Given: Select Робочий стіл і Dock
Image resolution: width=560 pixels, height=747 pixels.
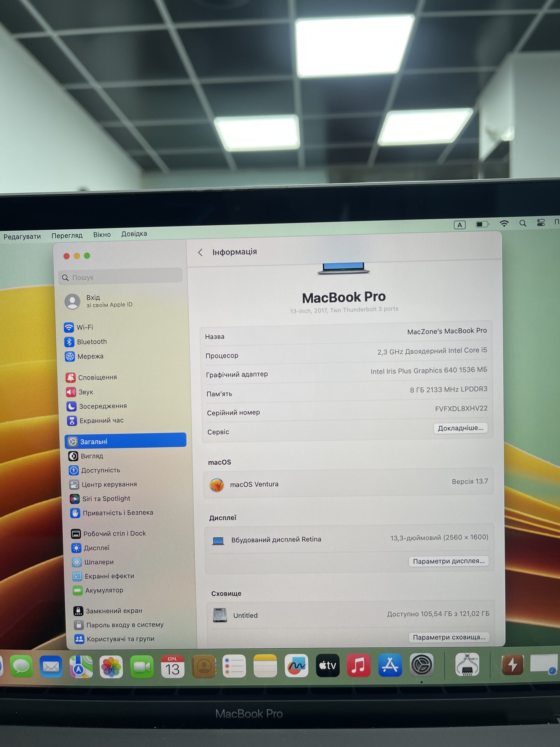Looking at the screenshot, I should tap(108, 533).
